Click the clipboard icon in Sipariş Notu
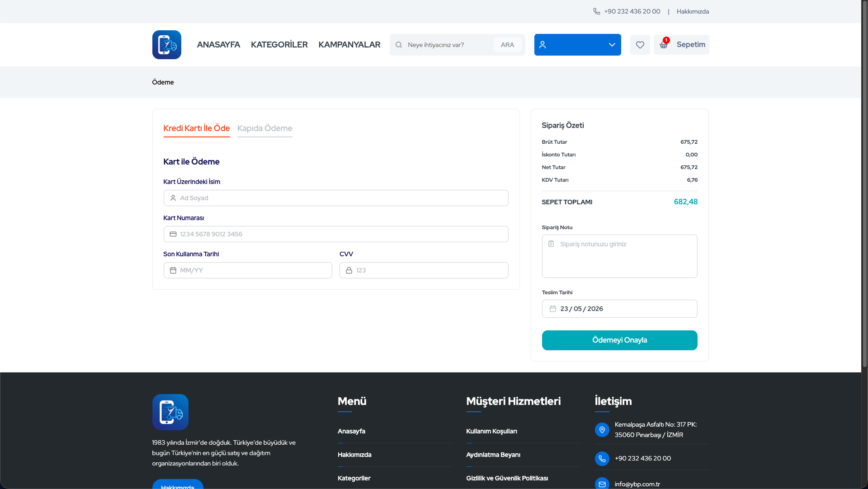 pos(551,244)
